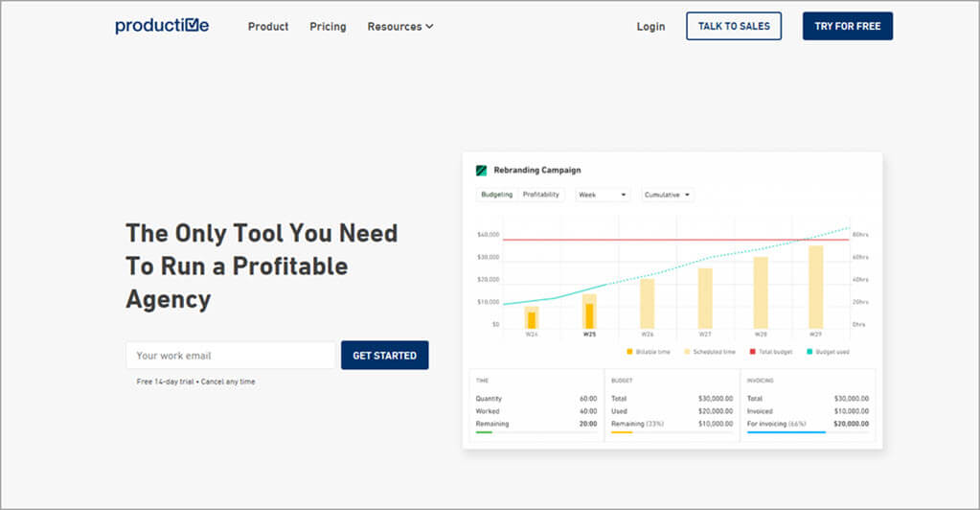Click the Get Started button
Viewport: 980px width, 510px height.
coord(384,356)
